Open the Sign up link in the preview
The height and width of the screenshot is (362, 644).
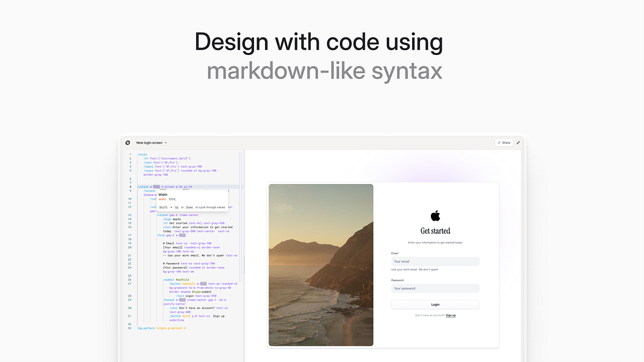(451, 315)
